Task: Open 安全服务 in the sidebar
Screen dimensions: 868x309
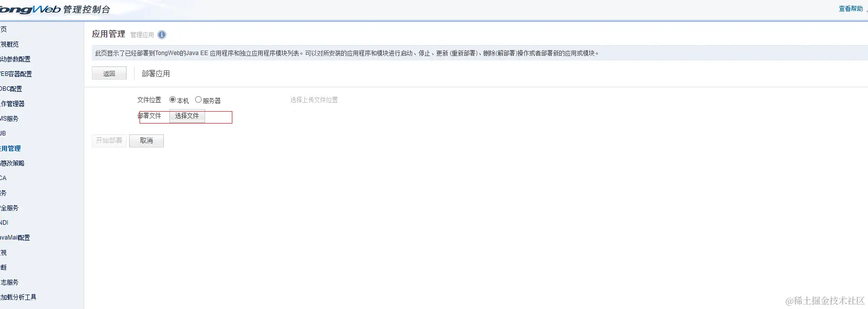Action: 9,208
